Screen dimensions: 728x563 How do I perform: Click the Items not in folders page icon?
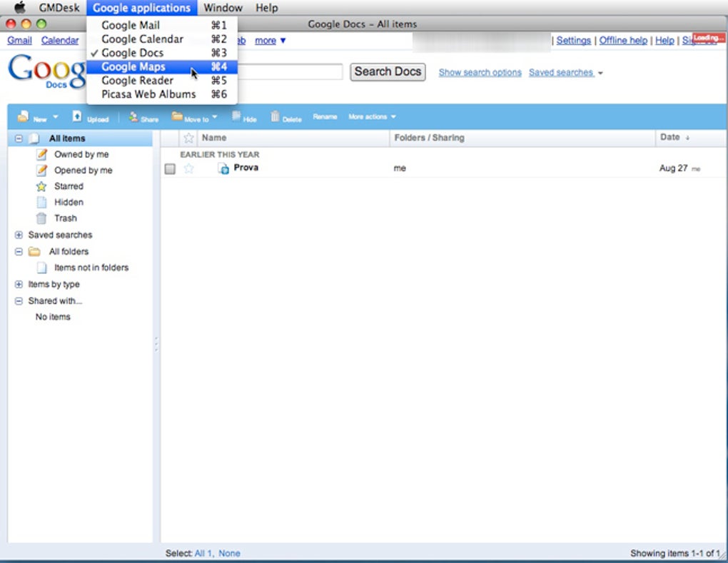[x=42, y=268]
